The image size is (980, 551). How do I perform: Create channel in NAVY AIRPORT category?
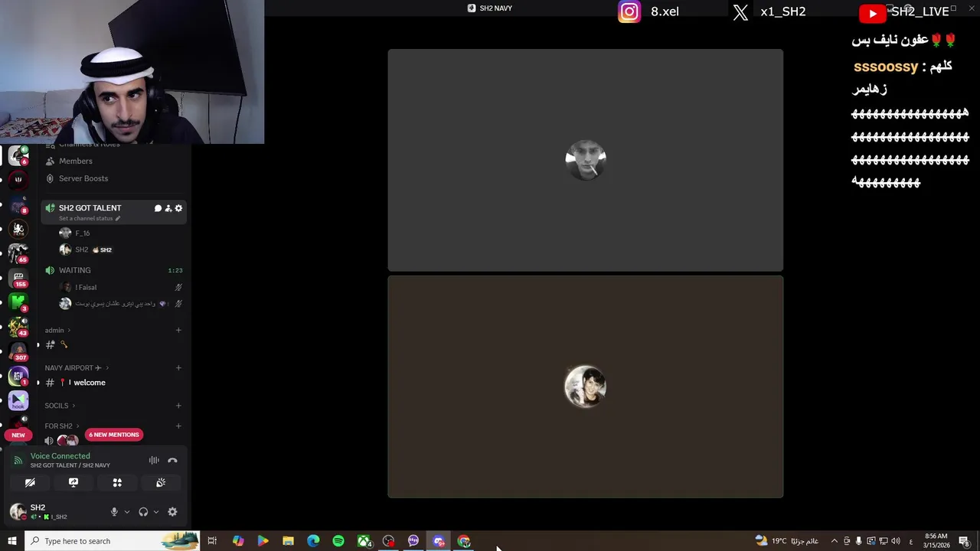[x=178, y=368]
